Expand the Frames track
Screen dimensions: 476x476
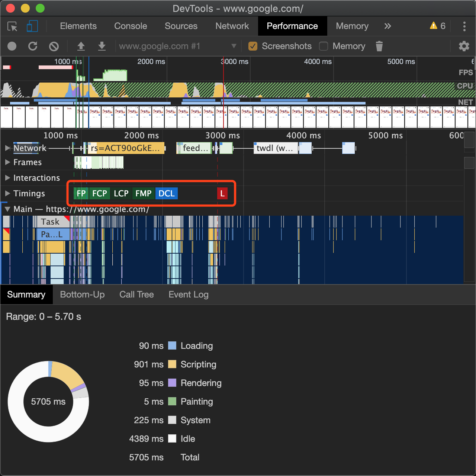(7, 162)
